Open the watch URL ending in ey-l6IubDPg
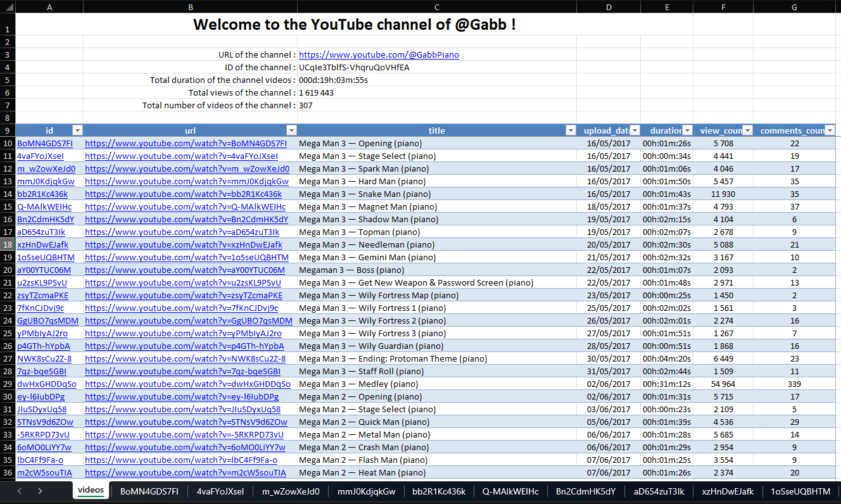The height and width of the screenshot is (504, 841). point(182,397)
